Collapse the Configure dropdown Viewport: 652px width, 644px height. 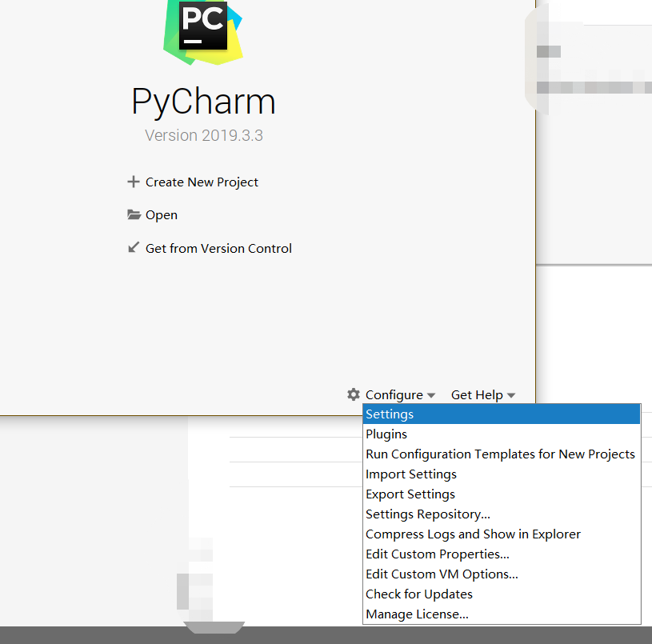point(396,394)
